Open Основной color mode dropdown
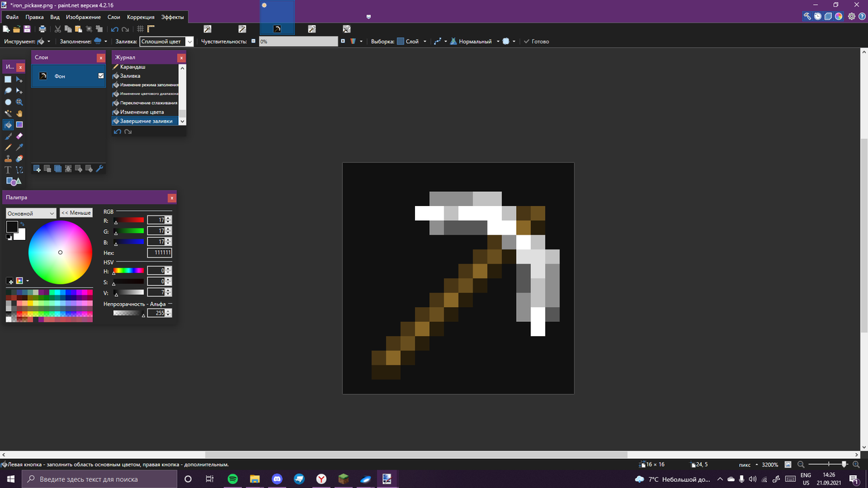This screenshot has height=488, width=868. pyautogui.click(x=31, y=213)
